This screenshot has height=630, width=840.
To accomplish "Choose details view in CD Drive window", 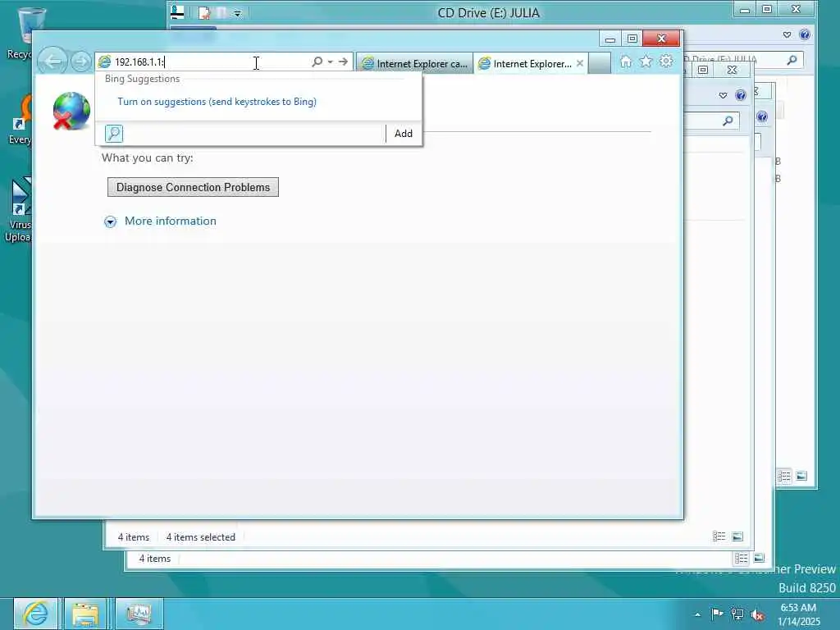I will coord(784,476).
